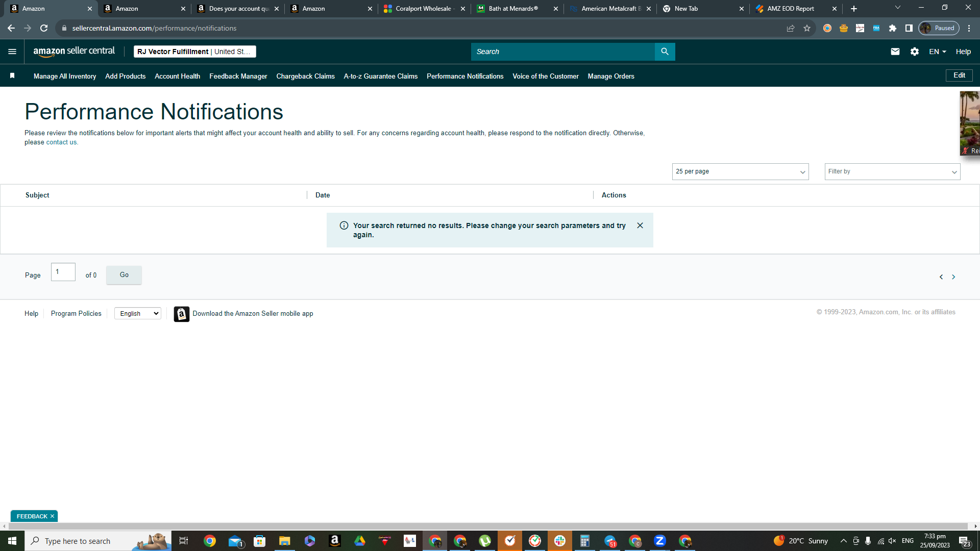This screenshot has width=980, height=551.
Task: Expand the EN language selector
Action: [x=938, y=52]
